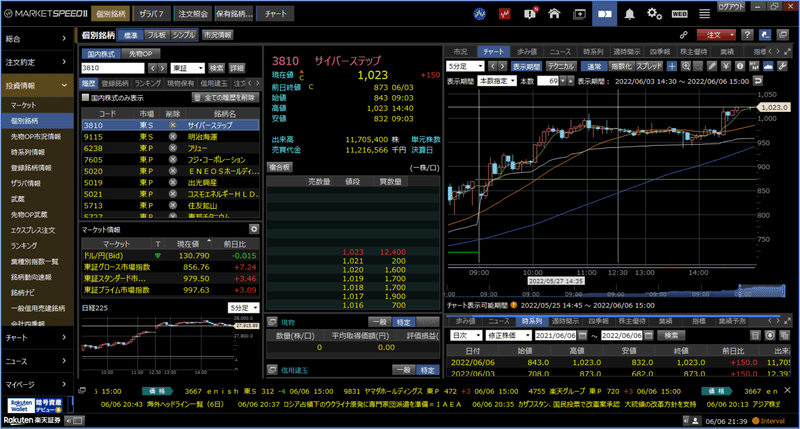This screenshot has width=800, height=429.
Task: Open the red chart icon in top toolbar
Action: click(x=505, y=14)
